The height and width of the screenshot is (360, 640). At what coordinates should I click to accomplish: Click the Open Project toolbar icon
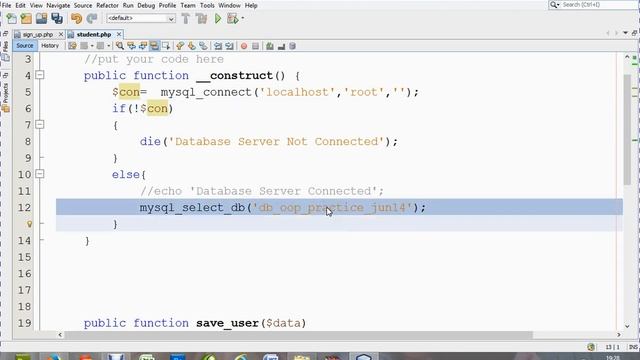pyautogui.click(x=41, y=18)
